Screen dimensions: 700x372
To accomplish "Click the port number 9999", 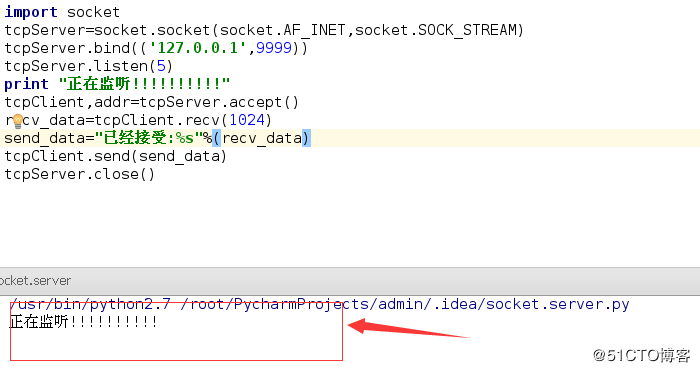I will point(274,48).
